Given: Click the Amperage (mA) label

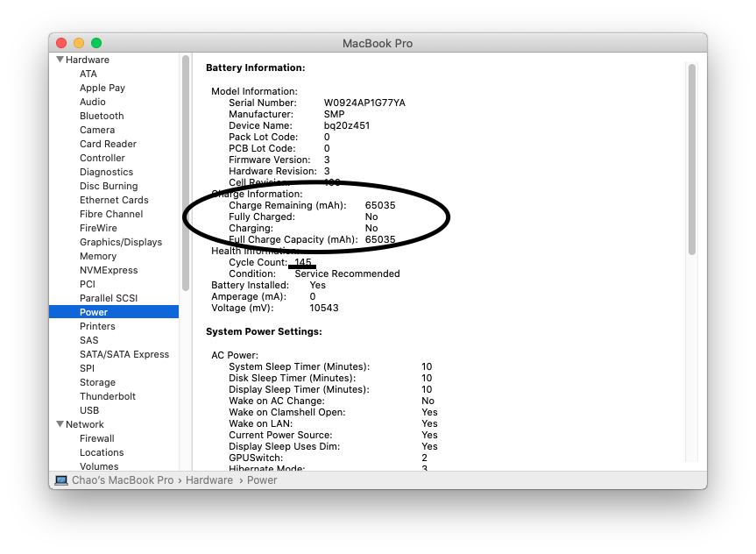Looking at the screenshot, I should 248,295.
